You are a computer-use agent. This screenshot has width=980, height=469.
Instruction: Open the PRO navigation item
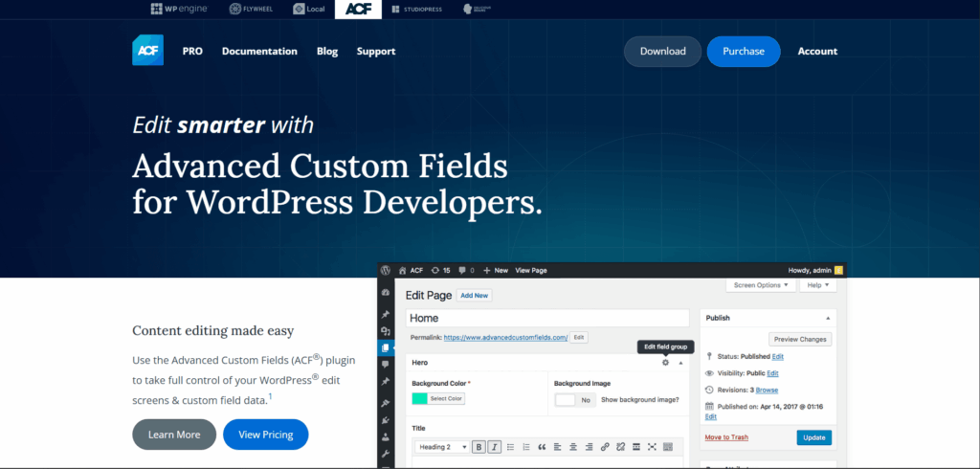[x=192, y=52]
